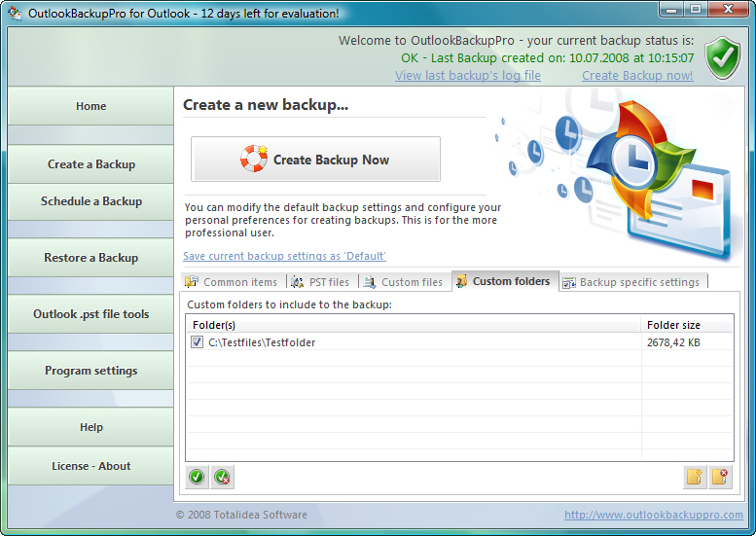Image resolution: width=756 pixels, height=536 pixels.
Task: Click the lifebuoy icon on Create Backup Now
Action: 254,159
